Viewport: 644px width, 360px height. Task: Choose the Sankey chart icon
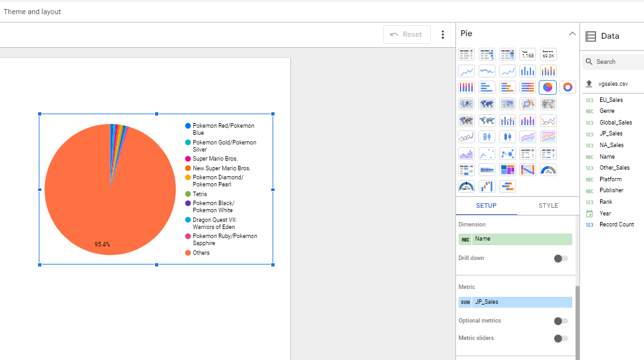pos(528,170)
